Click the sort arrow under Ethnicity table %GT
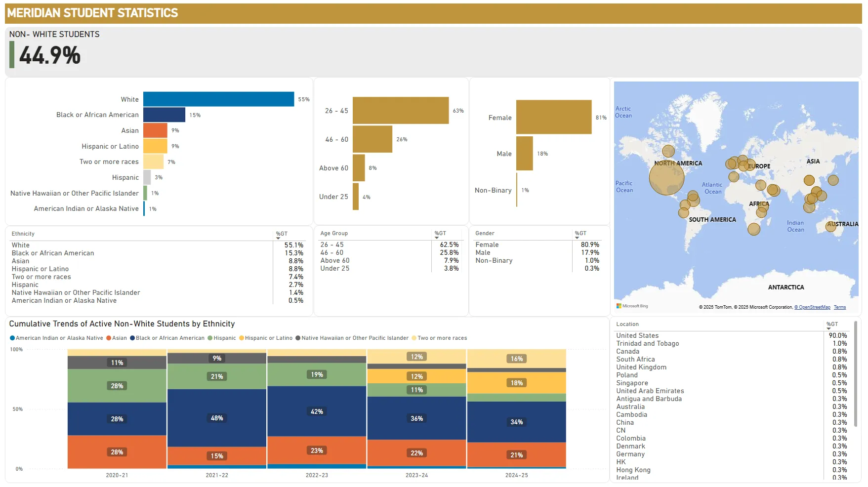 [278, 239]
